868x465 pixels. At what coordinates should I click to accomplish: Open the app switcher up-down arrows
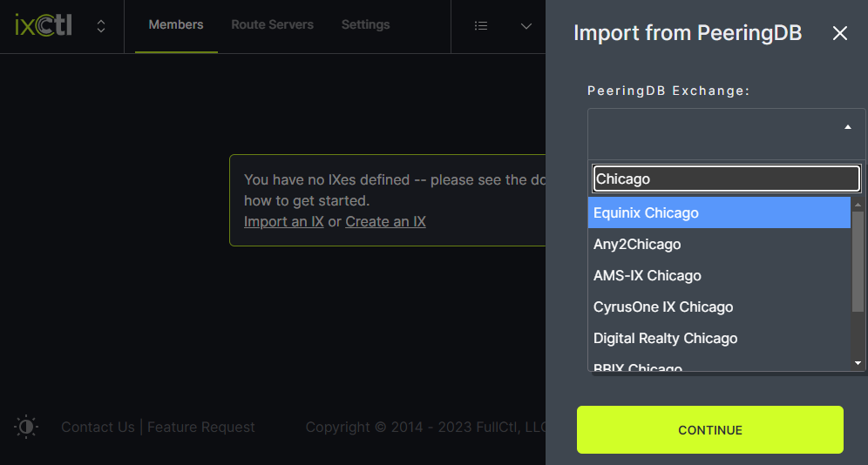click(x=101, y=26)
